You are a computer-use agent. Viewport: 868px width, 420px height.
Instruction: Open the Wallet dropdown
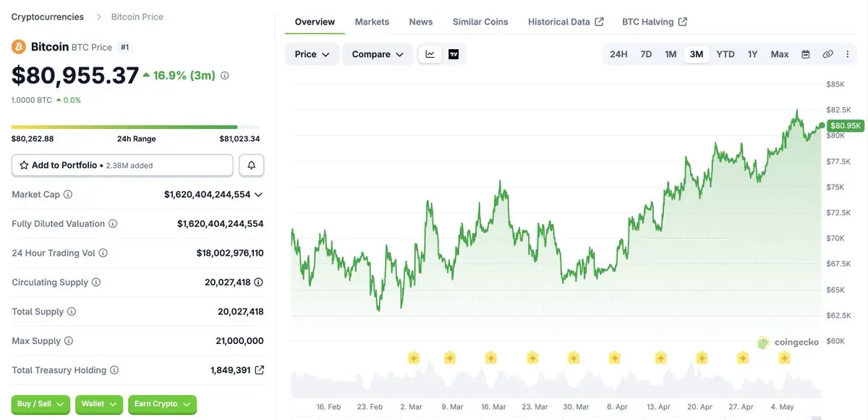pyautogui.click(x=99, y=404)
